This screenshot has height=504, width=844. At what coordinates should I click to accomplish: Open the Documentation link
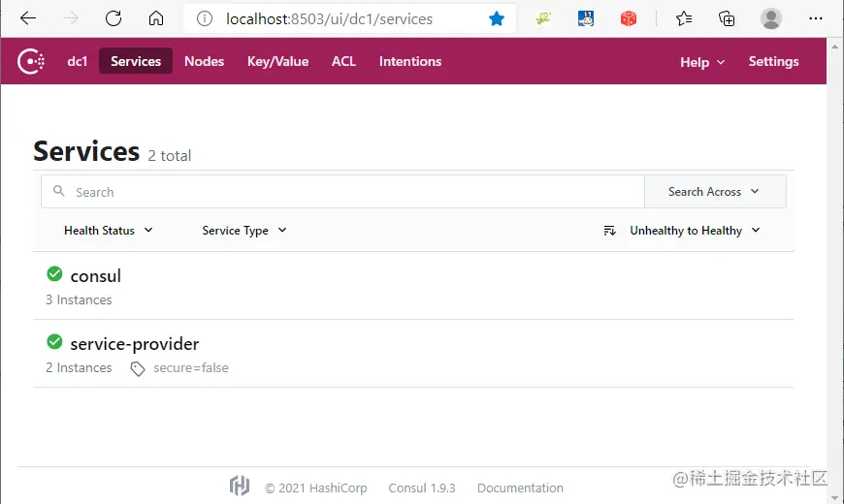520,488
